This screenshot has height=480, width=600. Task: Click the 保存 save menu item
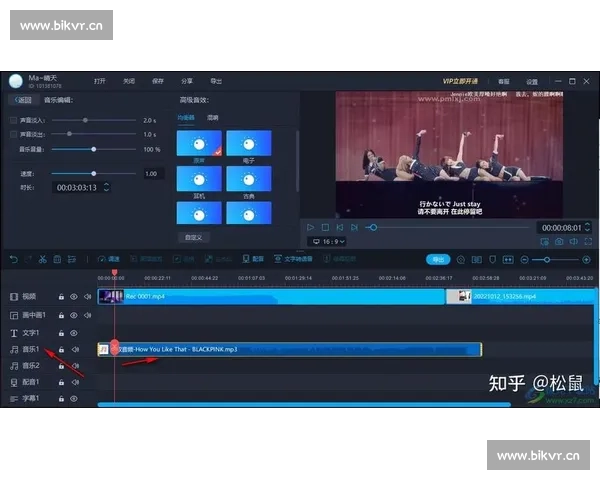click(158, 81)
